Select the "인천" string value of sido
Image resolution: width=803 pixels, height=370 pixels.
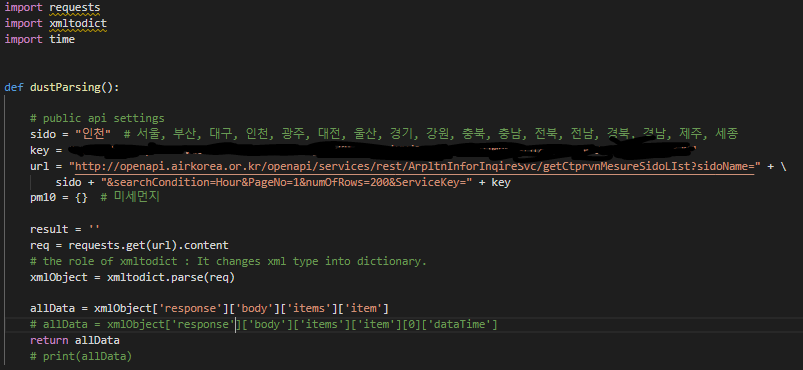pos(93,134)
